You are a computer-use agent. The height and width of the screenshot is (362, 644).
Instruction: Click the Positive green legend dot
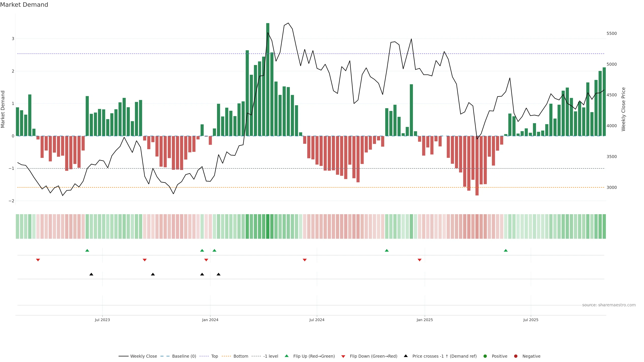click(x=485, y=356)
